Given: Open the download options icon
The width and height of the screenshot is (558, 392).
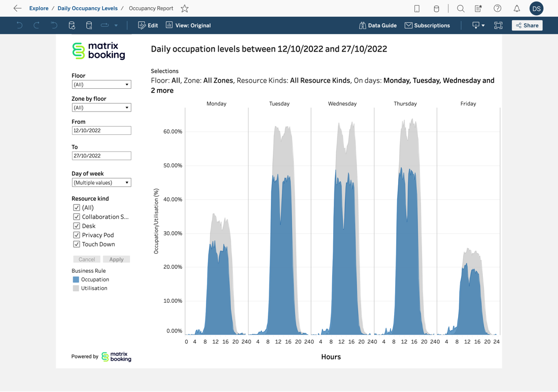Looking at the screenshot, I should tap(478, 25).
